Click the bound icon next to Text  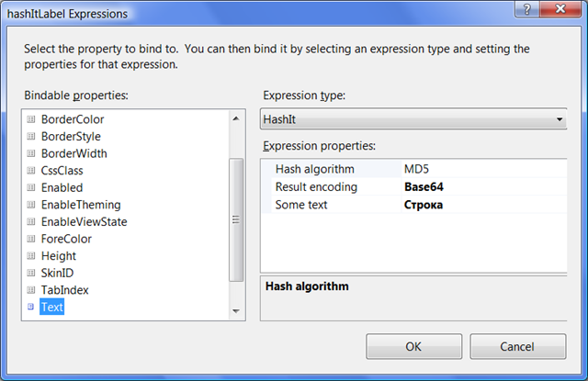pos(31,308)
